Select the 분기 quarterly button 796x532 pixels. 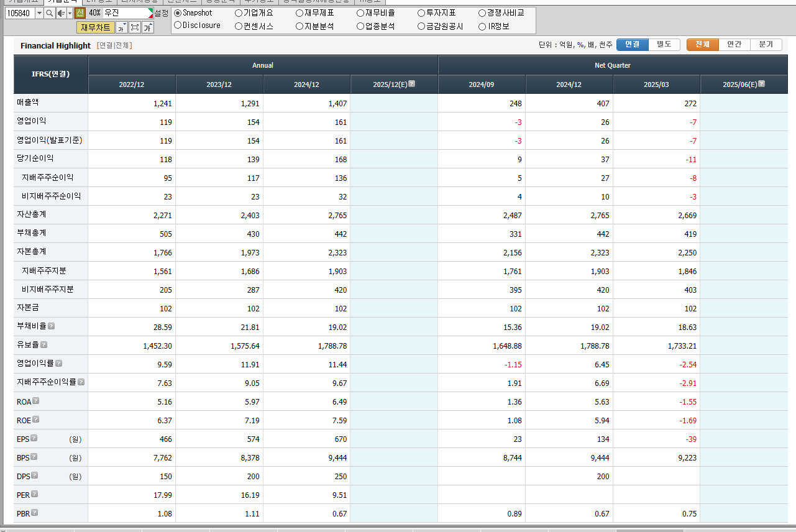[766, 45]
